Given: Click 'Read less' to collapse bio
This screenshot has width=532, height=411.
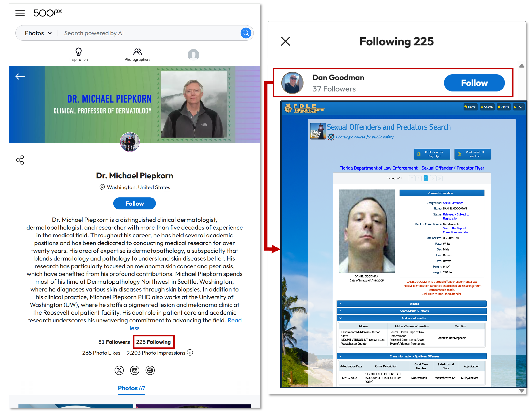Looking at the screenshot, I should click(186, 324).
